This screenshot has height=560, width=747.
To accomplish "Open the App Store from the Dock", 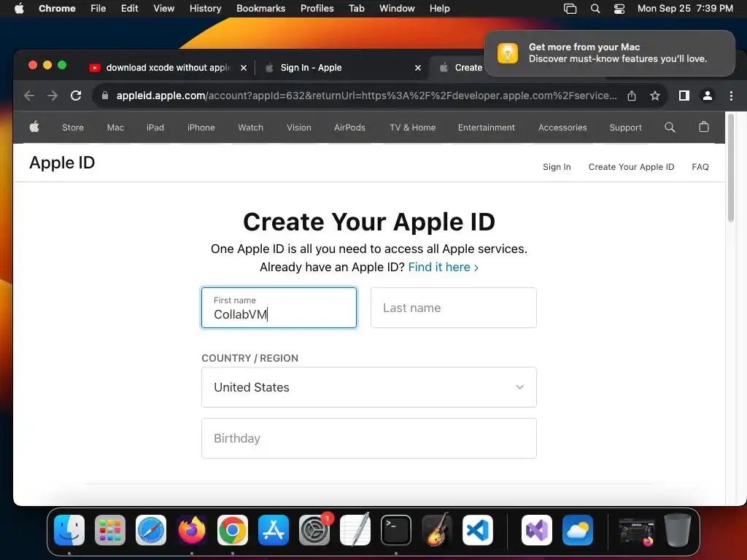I will coord(274,530).
